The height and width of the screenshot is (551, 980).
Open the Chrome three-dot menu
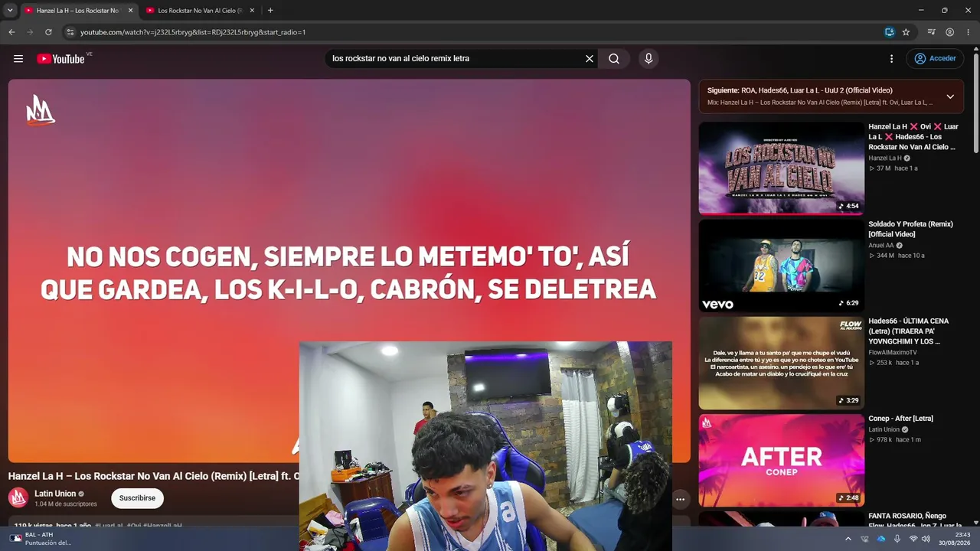coord(968,32)
